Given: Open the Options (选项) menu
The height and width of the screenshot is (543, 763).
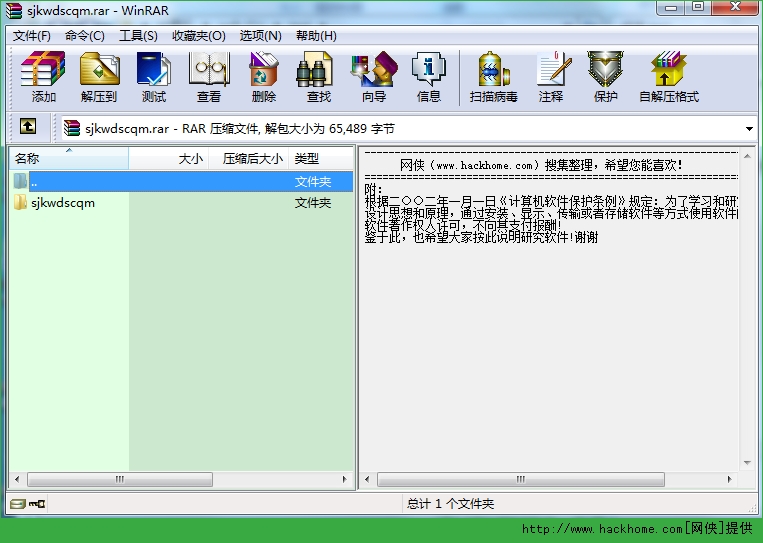Looking at the screenshot, I should [x=260, y=36].
